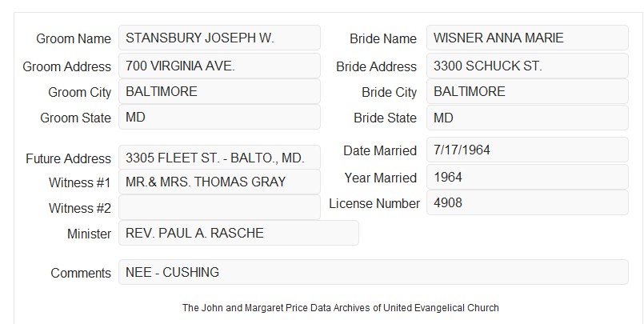644x324 pixels.
Task: Click the empty Witness #2 field
Action: pyautogui.click(x=219, y=207)
